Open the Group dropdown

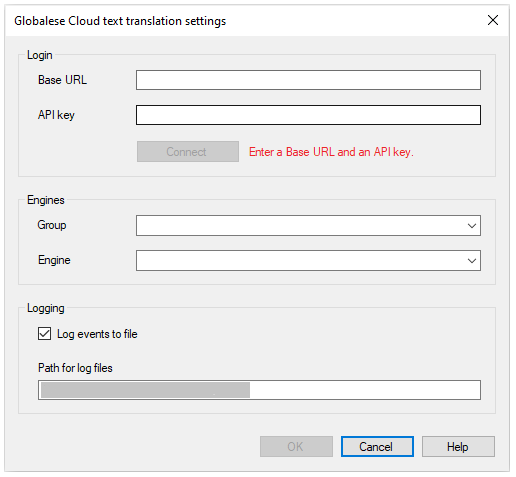[x=308, y=226]
